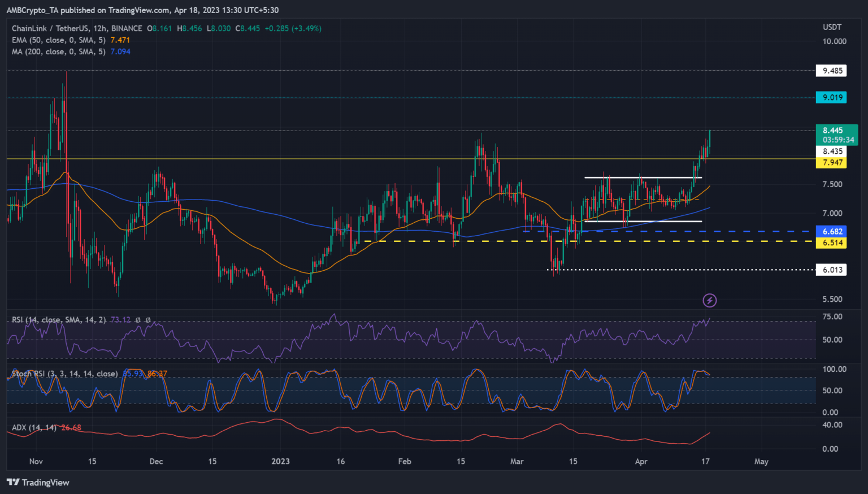This screenshot has height=494, width=868.
Task: Select the yellow 6.514 price level tag
Action: pos(832,242)
